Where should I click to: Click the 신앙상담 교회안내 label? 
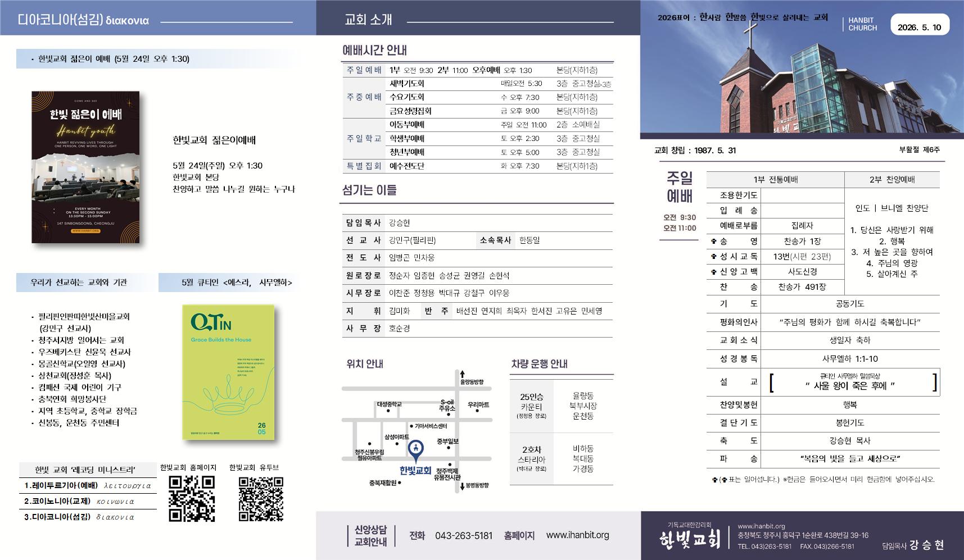click(370, 536)
